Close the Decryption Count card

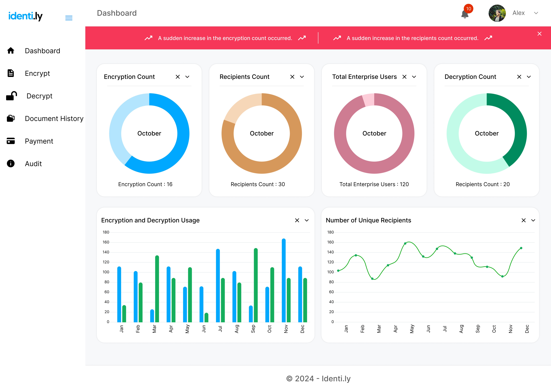[x=519, y=77]
